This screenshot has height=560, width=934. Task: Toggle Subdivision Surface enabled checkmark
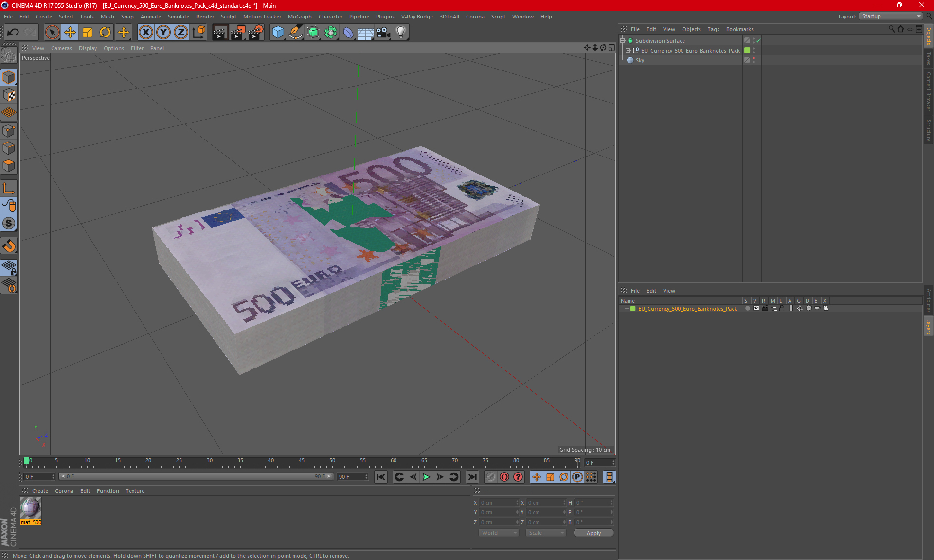(x=758, y=41)
